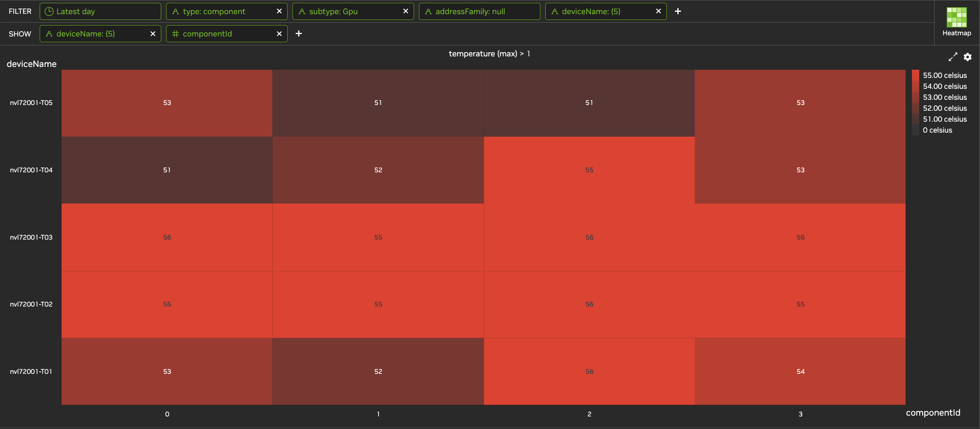Click the 55.00 celsius legend swatch
Screen dimensions: 980x429
point(916,75)
